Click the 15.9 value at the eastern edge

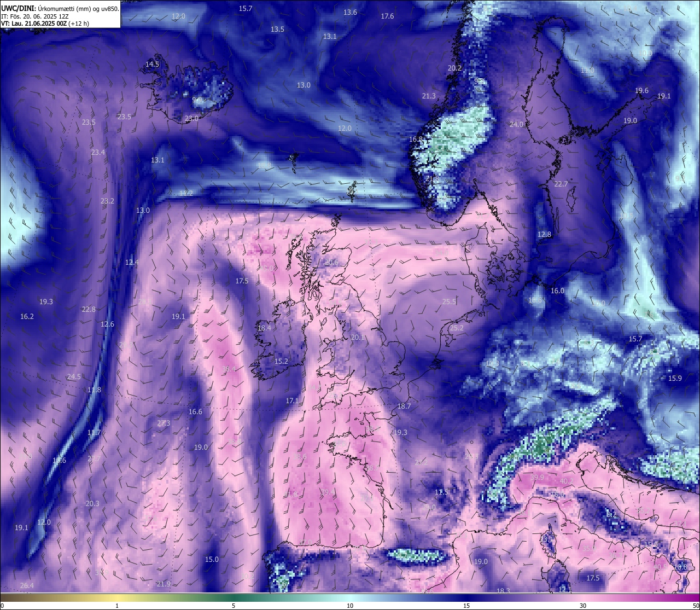(x=675, y=378)
